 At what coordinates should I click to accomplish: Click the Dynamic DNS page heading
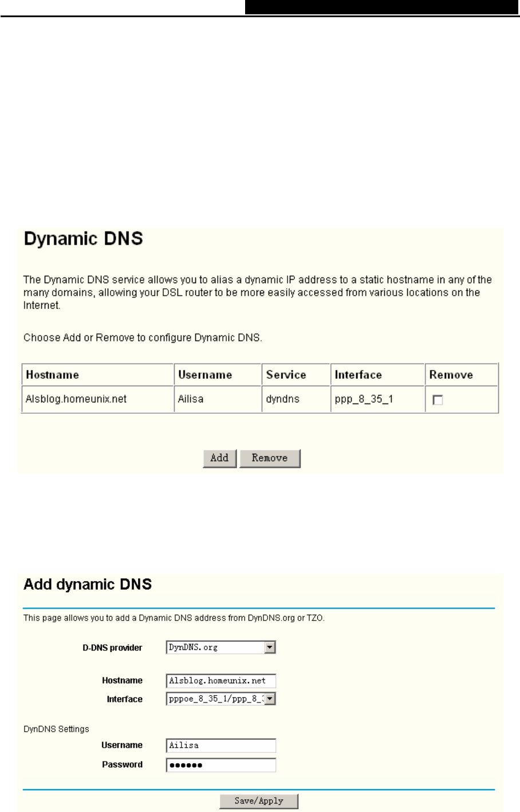(83, 239)
